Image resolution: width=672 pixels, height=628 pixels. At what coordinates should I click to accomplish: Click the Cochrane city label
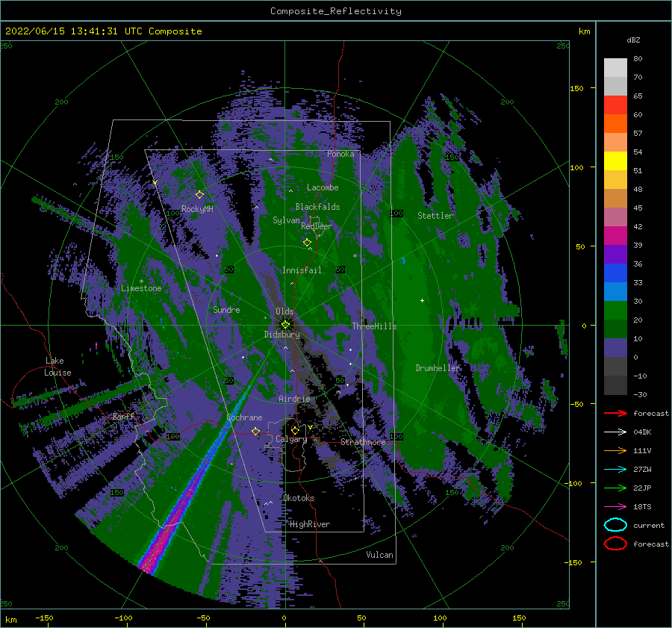pos(244,417)
